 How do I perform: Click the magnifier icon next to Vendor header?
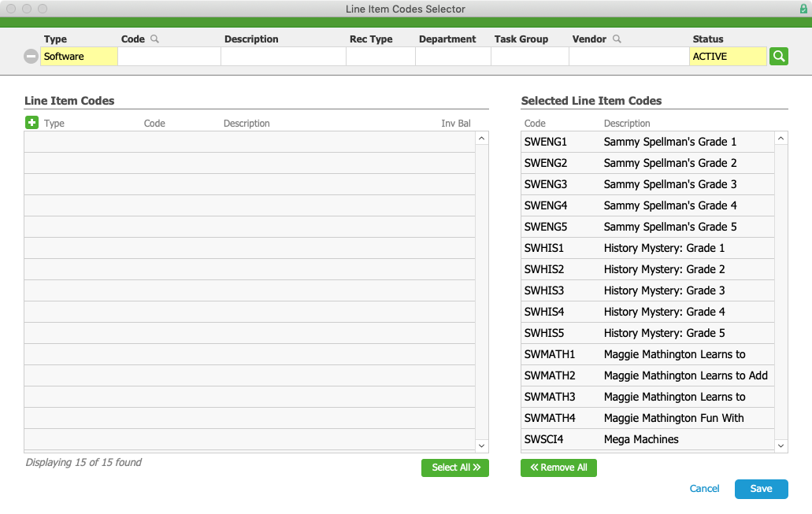point(617,39)
